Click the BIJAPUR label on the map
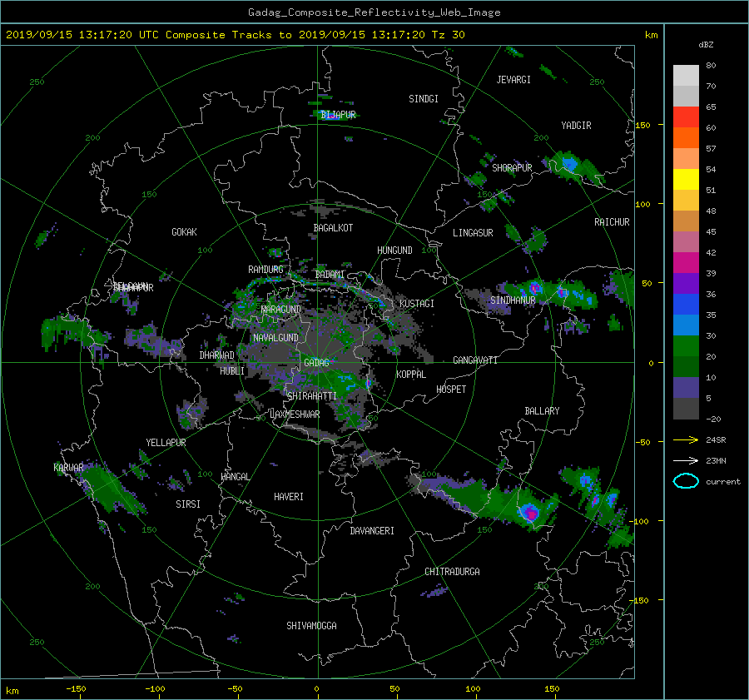Image resolution: width=749 pixels, height=700 pixels. pyautogui.click(x=338, y=115)
